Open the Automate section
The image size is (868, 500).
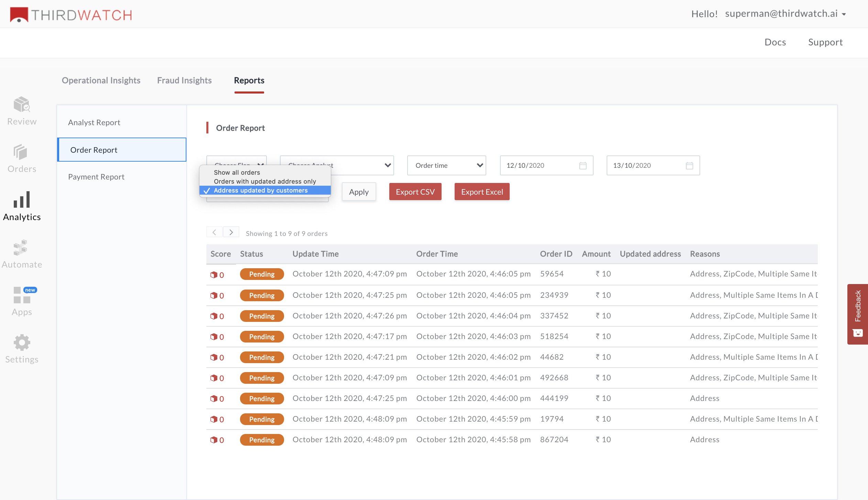pyautogui.click(x=22, y=254)
